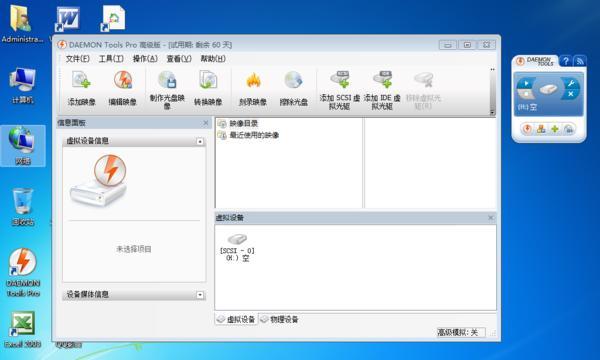The image size is (600, 360).
Task: Open the gadget help question mark
Action: (x=566, y=61)
